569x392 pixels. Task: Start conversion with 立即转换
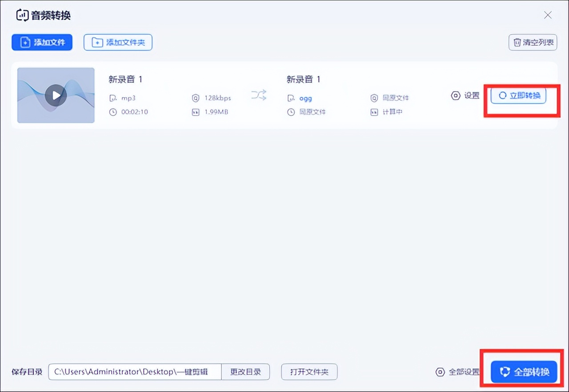click(x=518, y=95)
